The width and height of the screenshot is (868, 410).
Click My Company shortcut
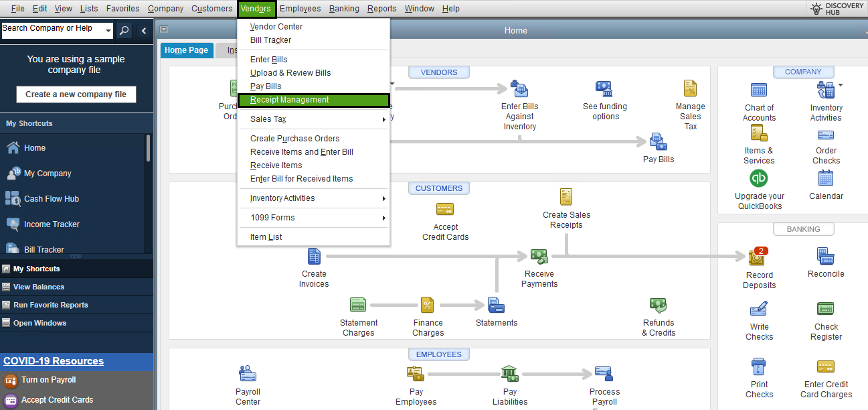tap(47, 174)
